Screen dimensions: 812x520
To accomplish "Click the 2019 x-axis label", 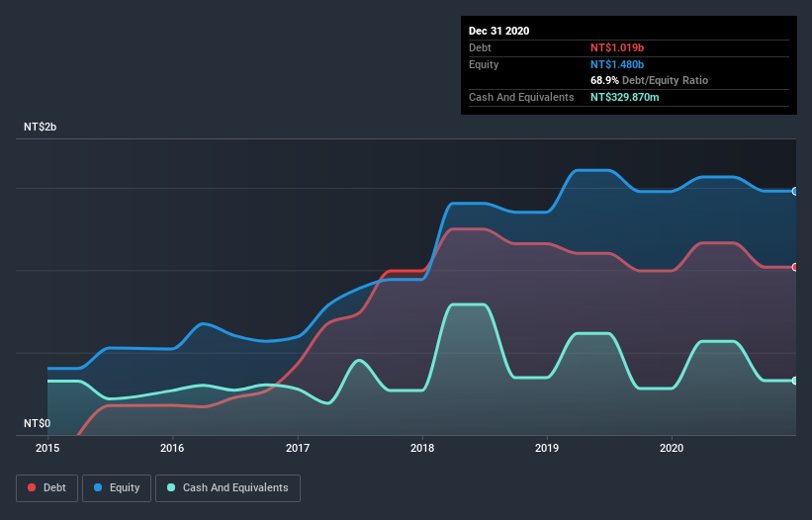I will point(547,448).
